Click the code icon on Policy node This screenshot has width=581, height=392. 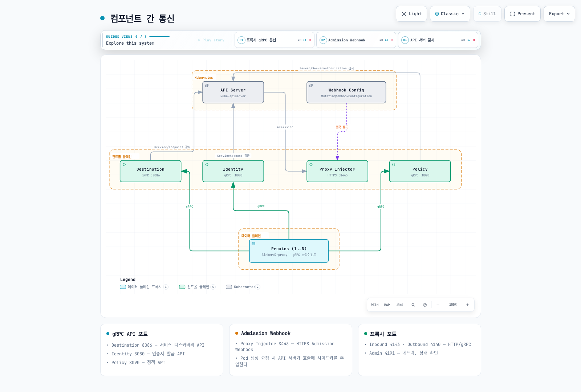[394, 165]
